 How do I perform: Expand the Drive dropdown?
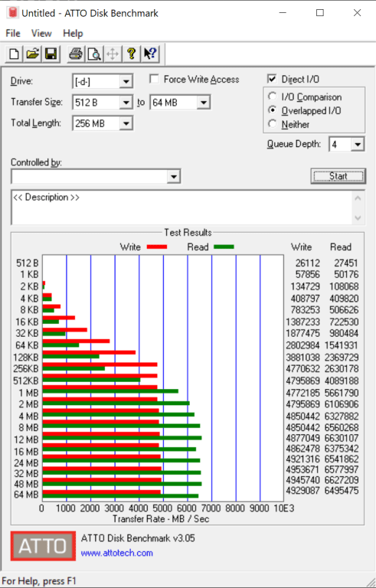click(126, 81)
